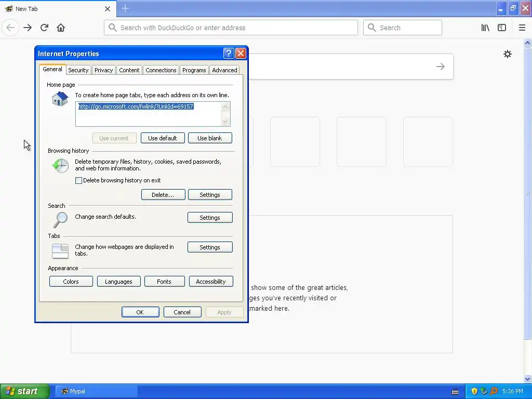Reload the current page
The width and height of the screenshot is (532, 399).
click(44, 28)
